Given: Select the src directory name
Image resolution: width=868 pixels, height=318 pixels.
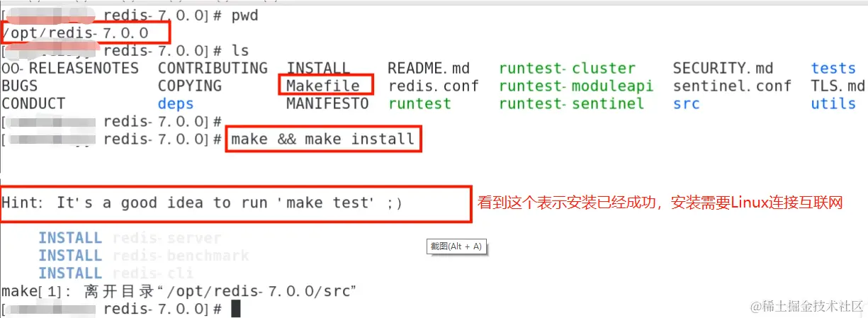Looking at the screenshot, I should click(x=687, y=103).
